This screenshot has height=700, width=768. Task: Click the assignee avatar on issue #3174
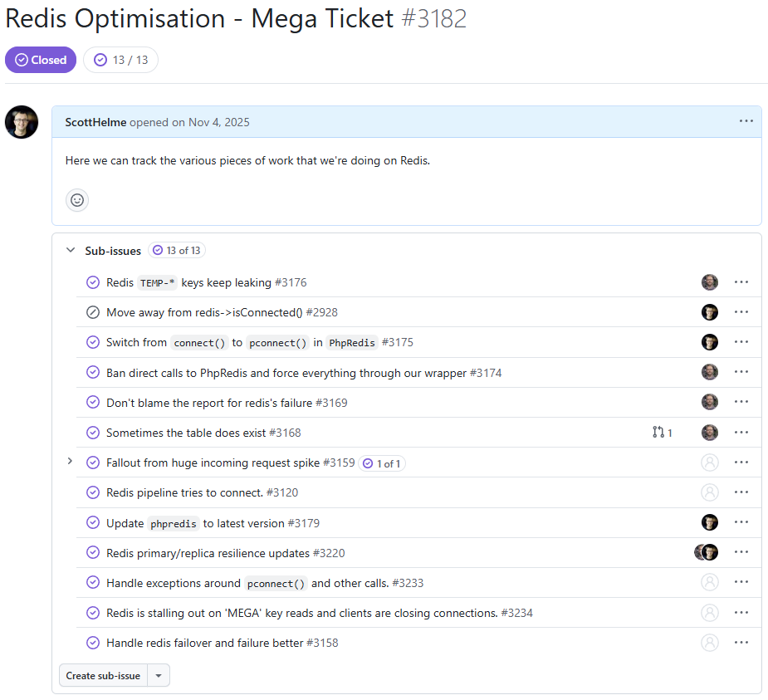tap(709, 372)
